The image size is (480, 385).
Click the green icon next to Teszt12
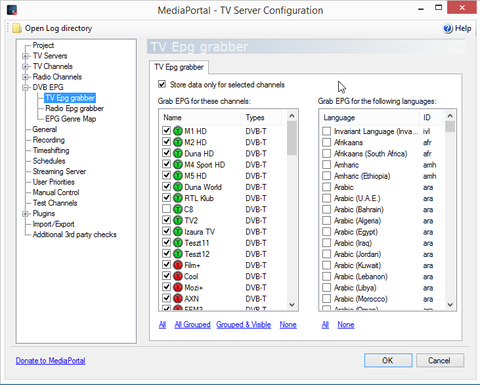pyautogui.click(x=178, y=254)
